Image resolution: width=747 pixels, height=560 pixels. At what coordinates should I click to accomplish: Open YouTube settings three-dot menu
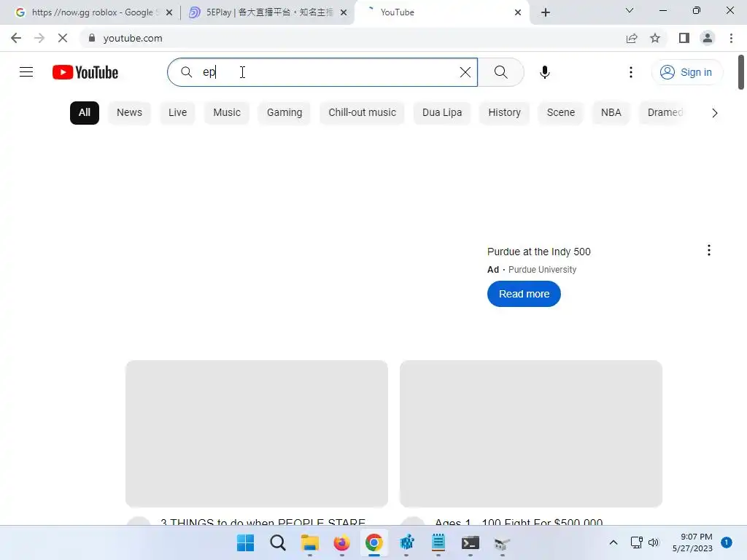[631, 72]
